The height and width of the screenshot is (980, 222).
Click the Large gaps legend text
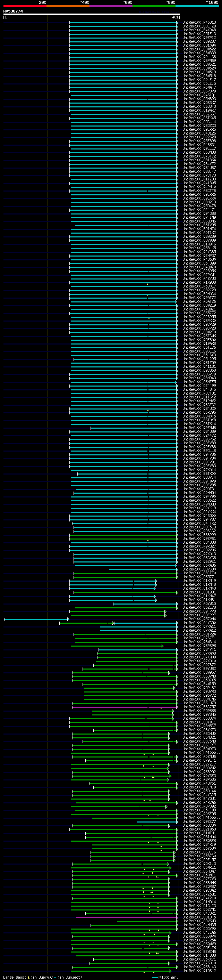tap(15, 977)
